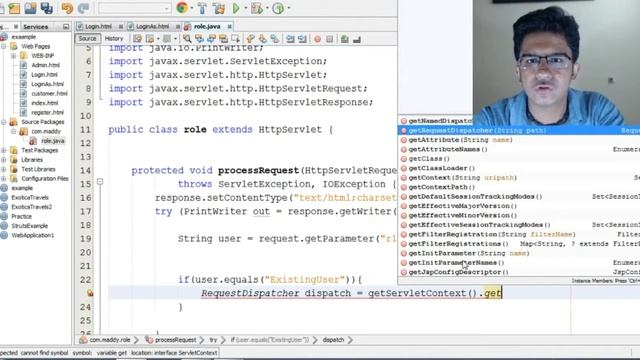This screenshot has height=360, width=640.
Task: Shift the line right
Action: pyautogui.click(x=302, y=39)
